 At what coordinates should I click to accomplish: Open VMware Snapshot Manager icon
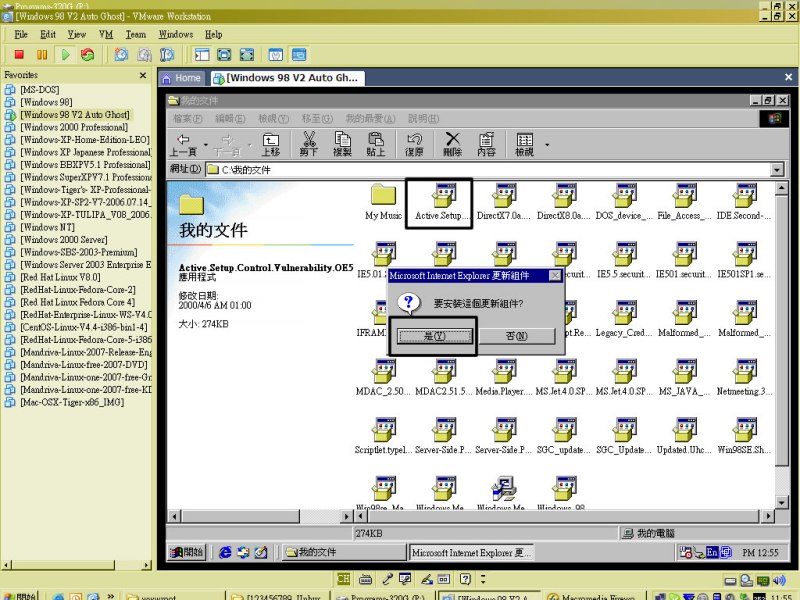coord(167,55)
